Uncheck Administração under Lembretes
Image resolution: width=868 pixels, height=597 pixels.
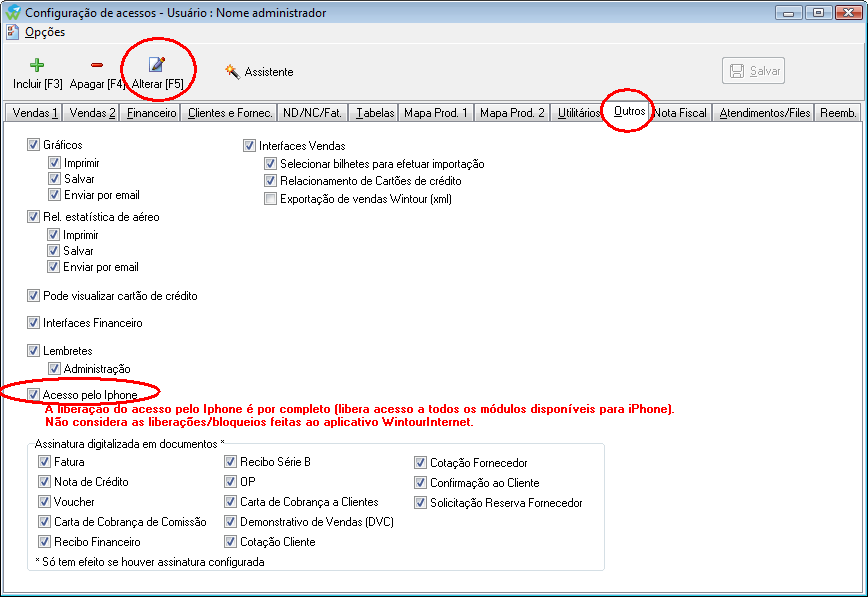[54, 369]
